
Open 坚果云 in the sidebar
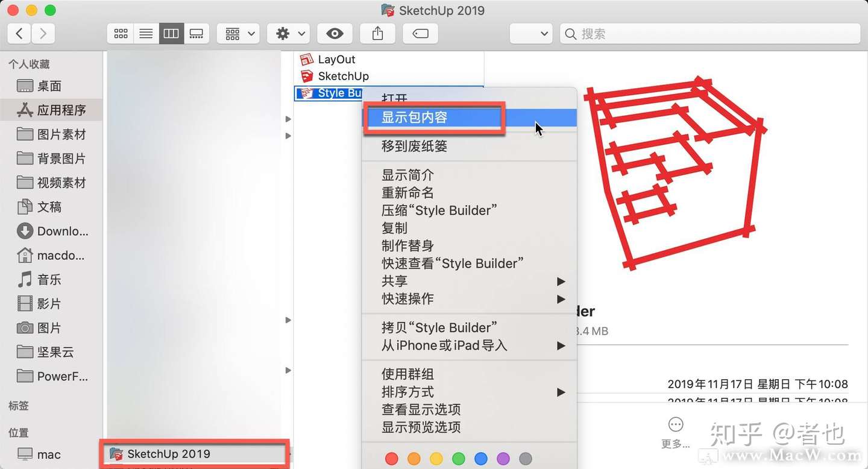pyautogui.click(x=51, y=351)
